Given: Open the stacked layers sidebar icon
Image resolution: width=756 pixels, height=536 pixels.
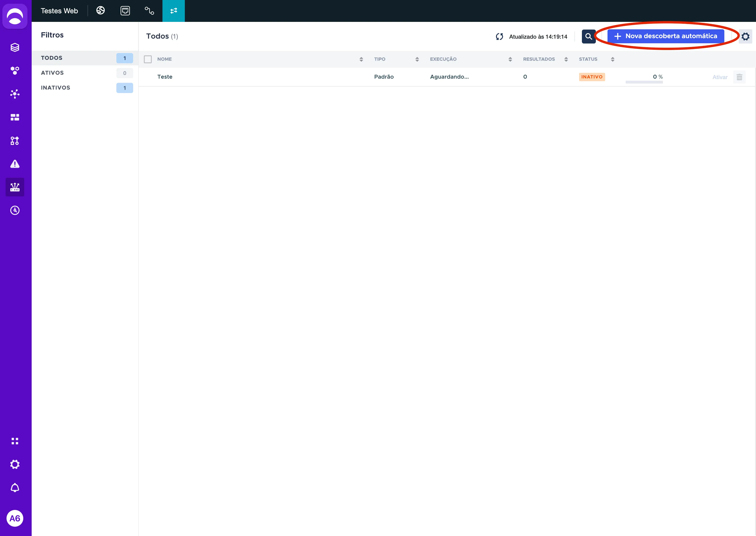Looking at the screenshot, I should 15,47.
